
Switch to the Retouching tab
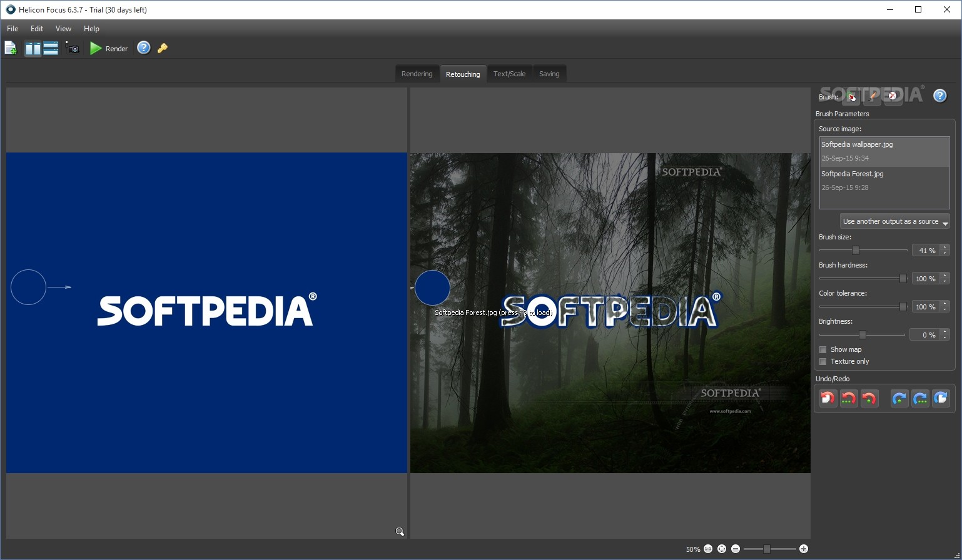pyautogui.click(x=463, y=74)
